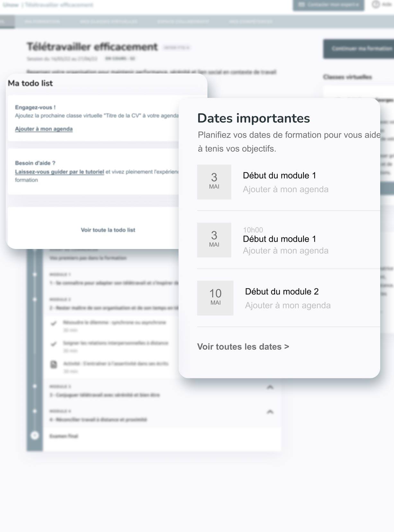Click the Continuer ma formation button
This screenshot has width=394, height=532.
(358, 49)
